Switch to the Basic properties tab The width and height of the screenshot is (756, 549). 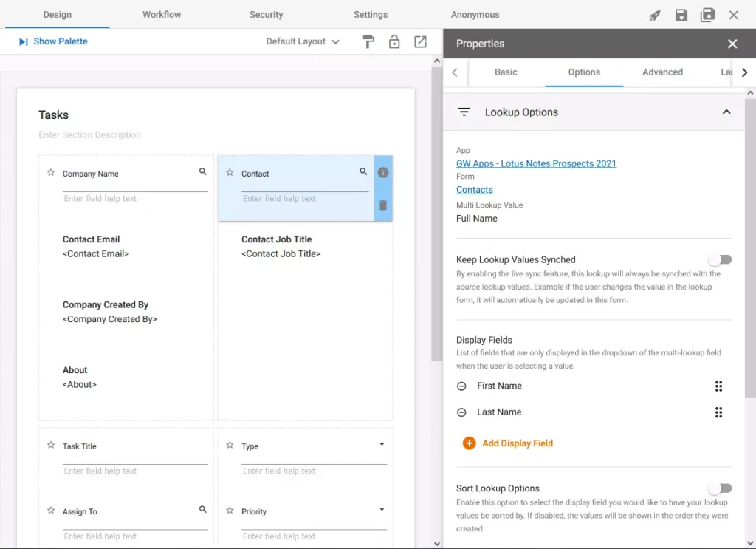pos(506,72)
